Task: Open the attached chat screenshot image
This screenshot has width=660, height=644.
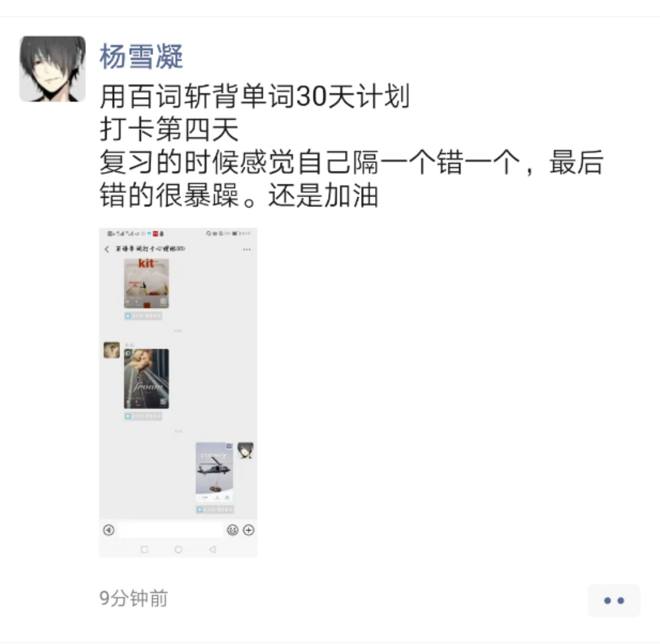Action: (178, 393)
